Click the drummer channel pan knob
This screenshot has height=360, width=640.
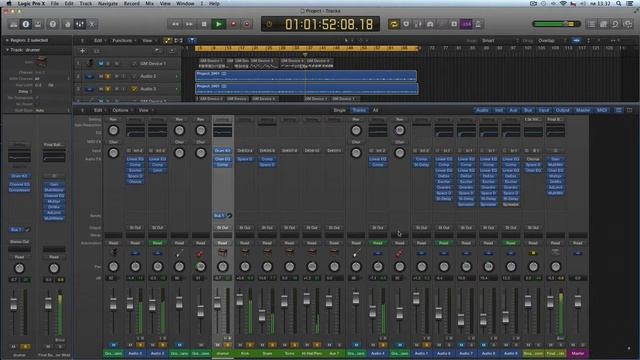point(222,267)
